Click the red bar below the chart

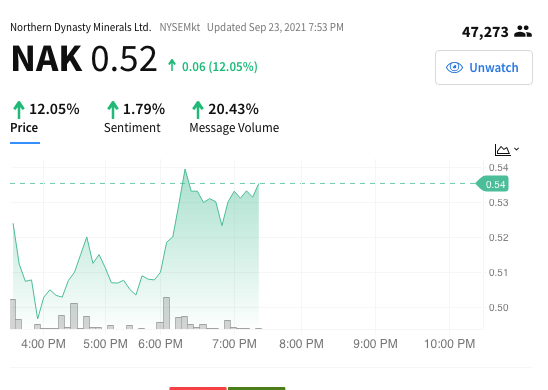point(198,388)
